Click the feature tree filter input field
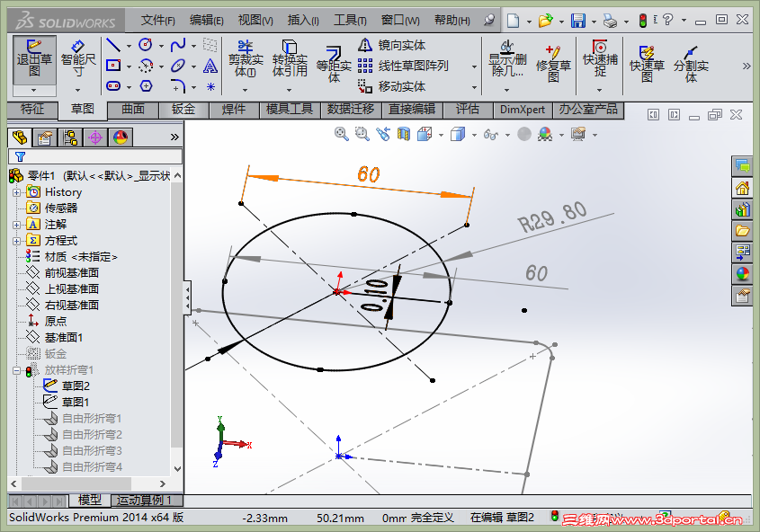760x532 pixels. [95, 156]
